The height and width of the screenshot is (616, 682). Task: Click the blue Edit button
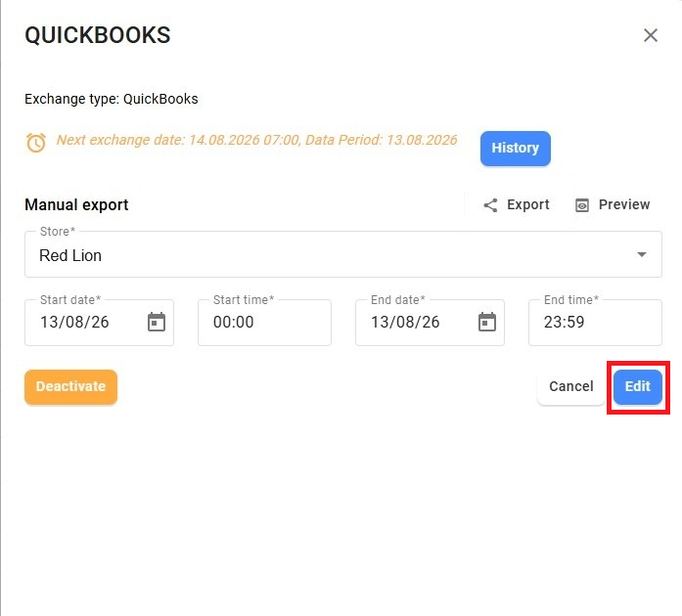[x=638, y=386]
